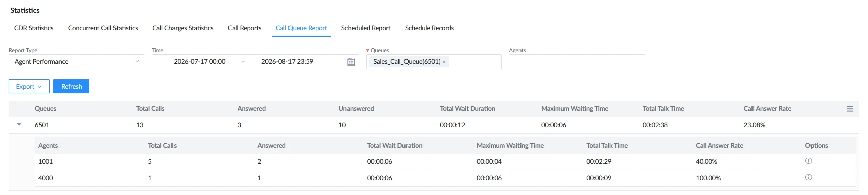Switch to Schedule Records tab

pyautogui.click(x=429, y=28)
